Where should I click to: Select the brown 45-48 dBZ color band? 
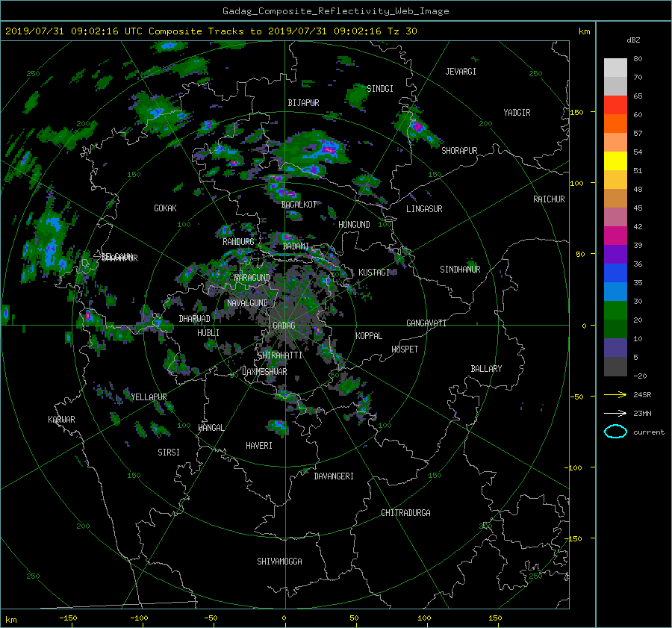615,199
